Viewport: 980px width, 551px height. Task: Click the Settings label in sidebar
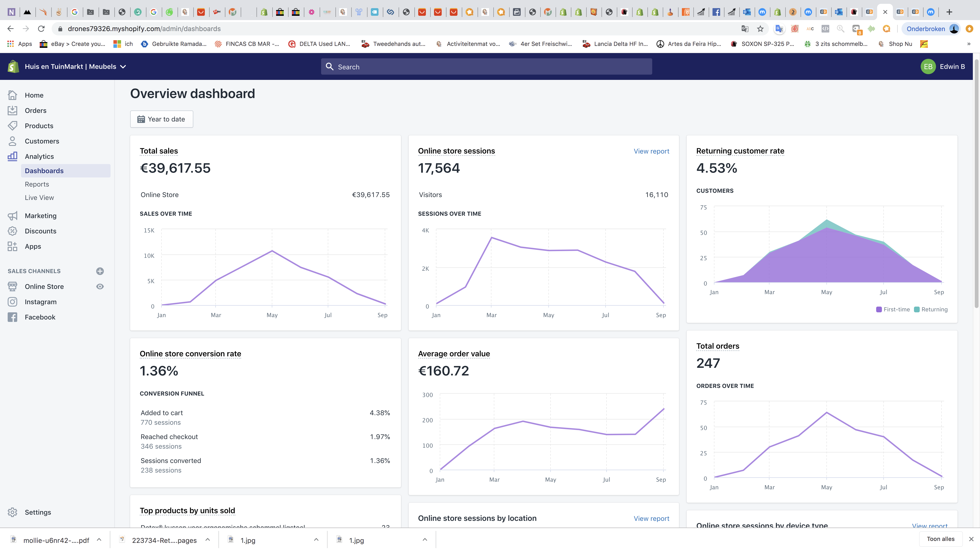pos(38,512)
